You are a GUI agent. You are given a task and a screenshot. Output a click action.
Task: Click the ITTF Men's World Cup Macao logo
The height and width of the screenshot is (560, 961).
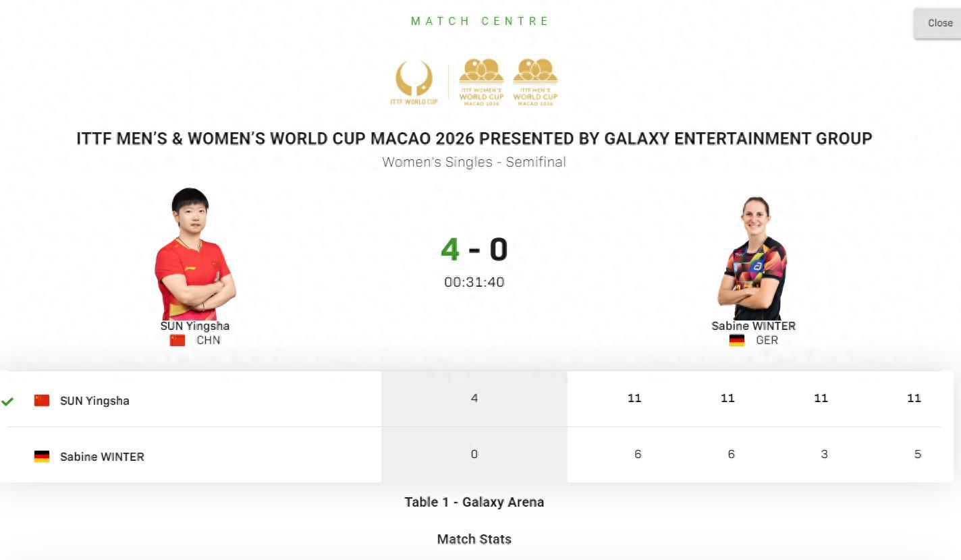click(535, 82)
